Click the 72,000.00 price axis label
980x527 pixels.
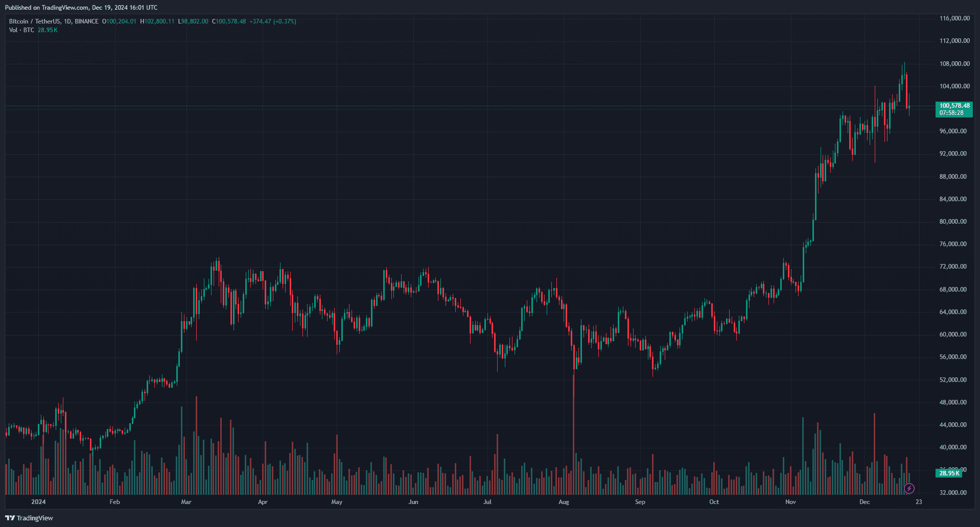[x=953, y=267]
